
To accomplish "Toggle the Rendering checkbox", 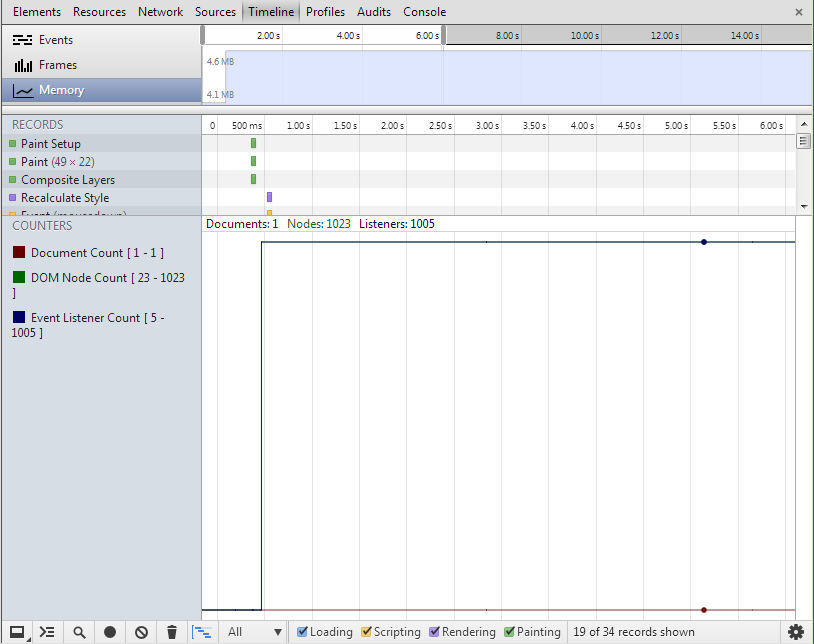I will coord(435,632).
